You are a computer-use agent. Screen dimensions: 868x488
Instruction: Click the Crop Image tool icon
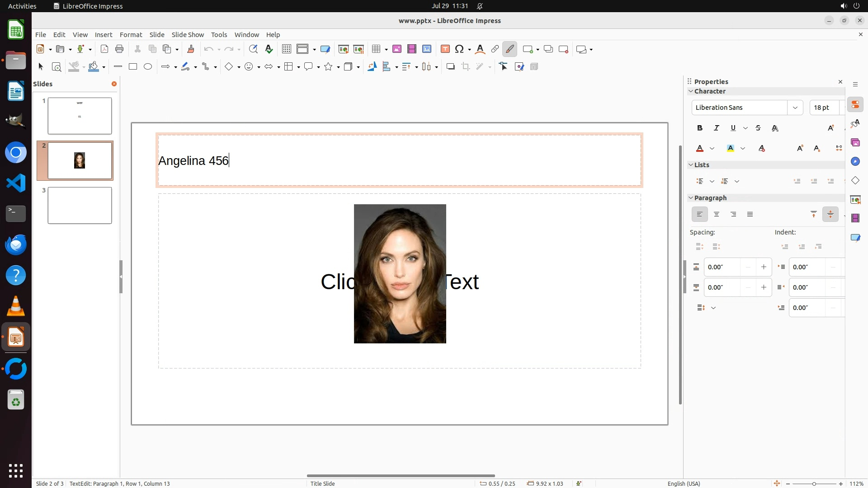(x=465, y=67)
